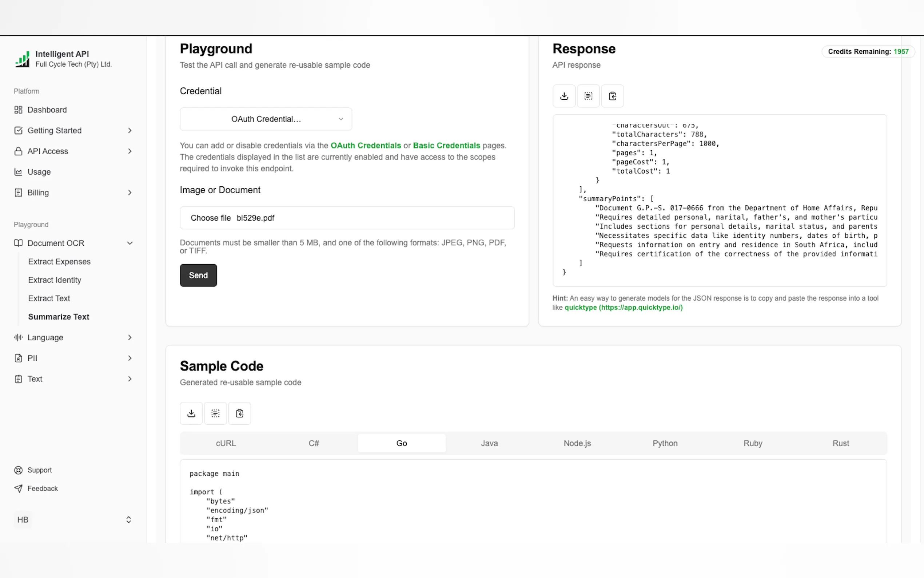Open the Dashboard page
This screenshot has width=924, height=578.
[47, 110]
